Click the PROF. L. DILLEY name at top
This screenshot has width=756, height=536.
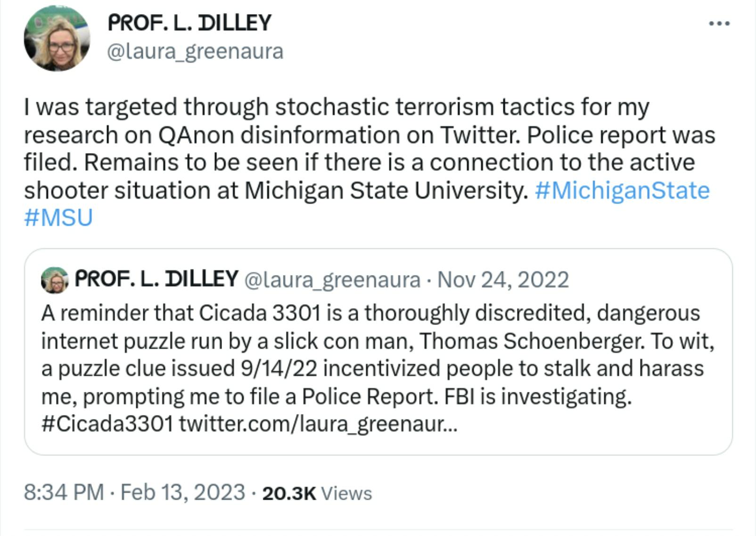coord(189,23)
